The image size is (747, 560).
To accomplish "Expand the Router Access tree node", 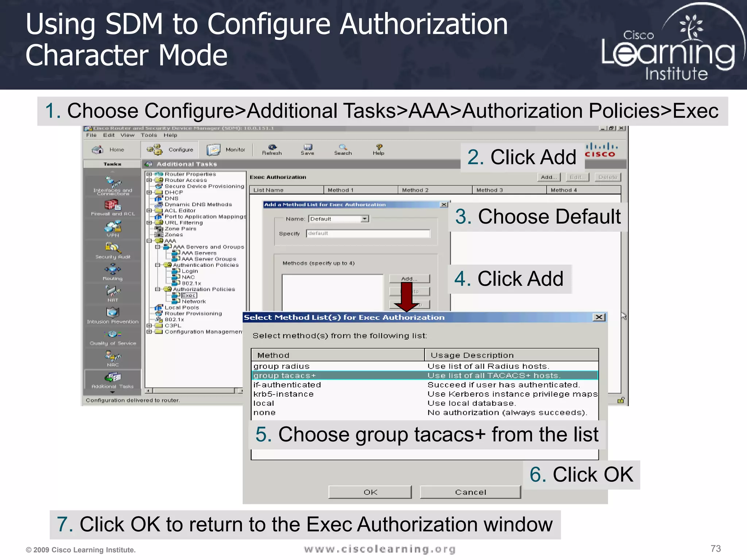I will (149, 180).
